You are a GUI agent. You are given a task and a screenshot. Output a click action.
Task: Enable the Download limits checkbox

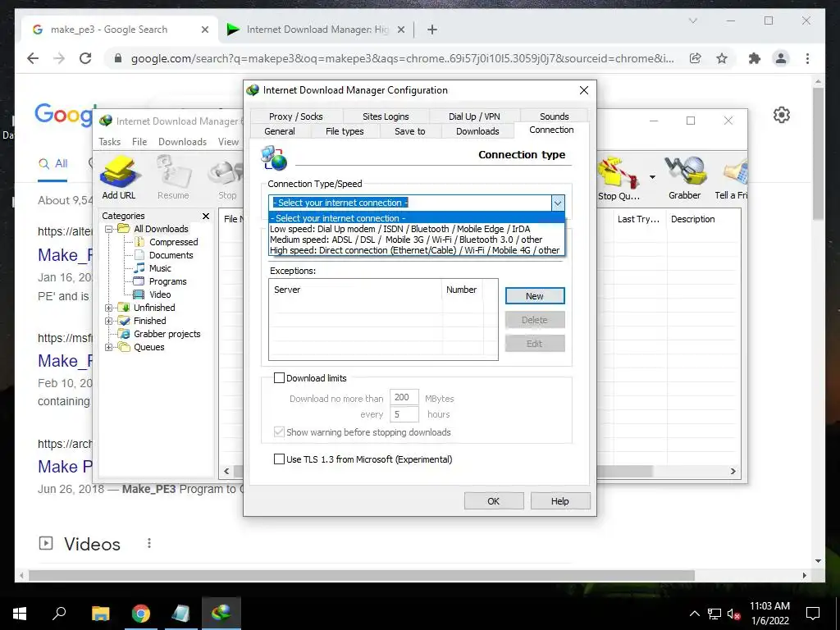click(279, 378)
